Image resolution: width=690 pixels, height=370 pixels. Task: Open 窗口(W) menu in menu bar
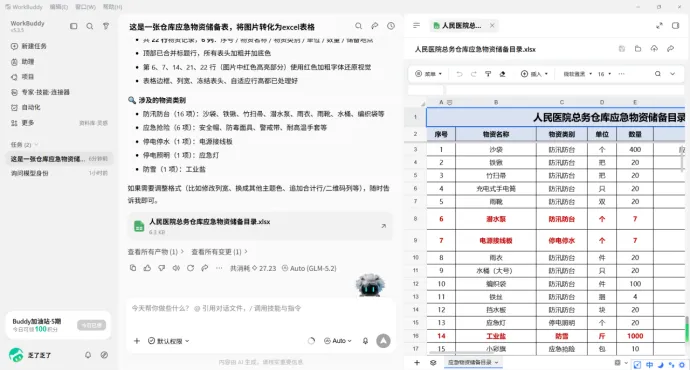85,7
